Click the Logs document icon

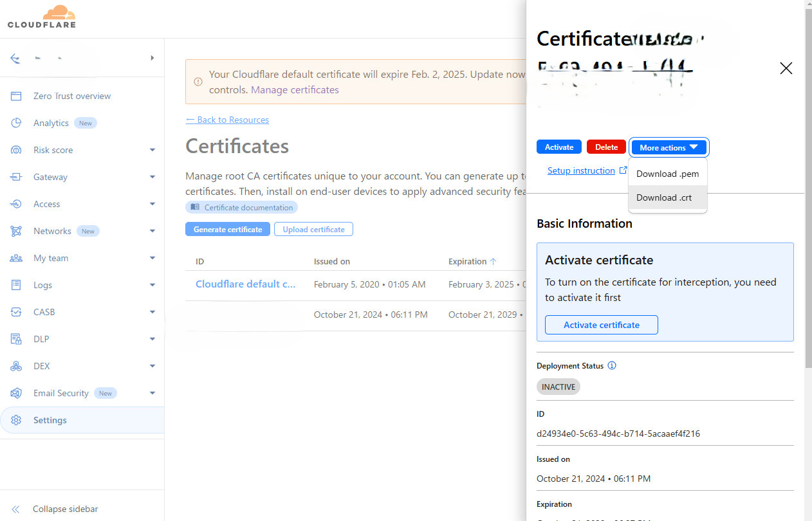(16, 285)
